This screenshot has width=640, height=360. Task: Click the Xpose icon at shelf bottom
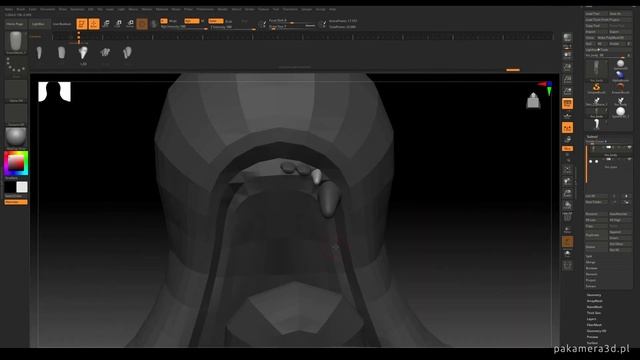(567, 266)
